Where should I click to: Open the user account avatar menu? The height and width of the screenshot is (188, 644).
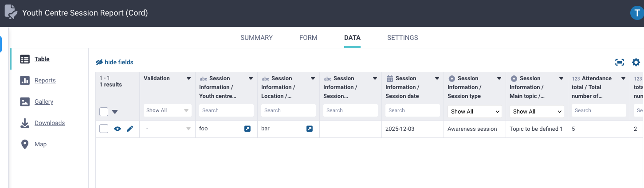(637, 13)
